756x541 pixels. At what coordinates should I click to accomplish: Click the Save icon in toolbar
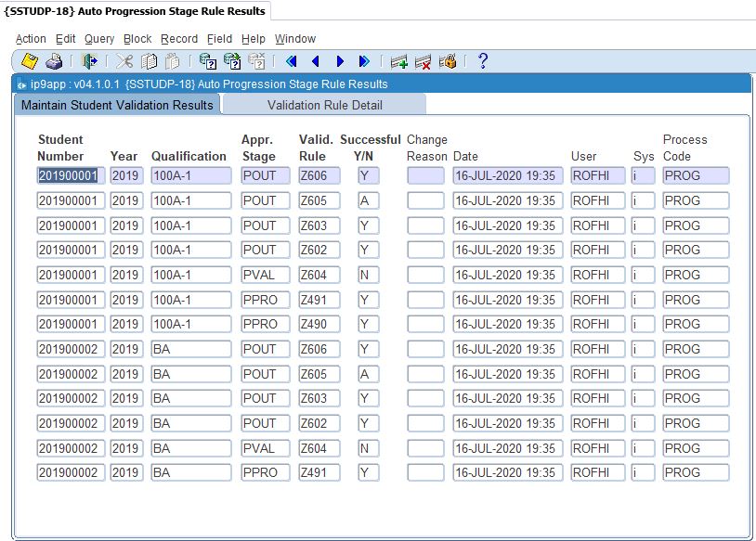[30, 62]
